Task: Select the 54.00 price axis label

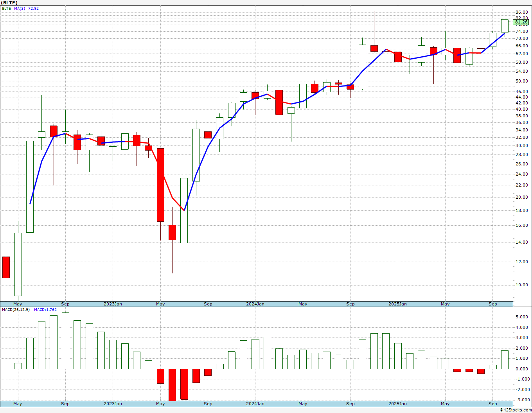Action: [x=521, y=71]
